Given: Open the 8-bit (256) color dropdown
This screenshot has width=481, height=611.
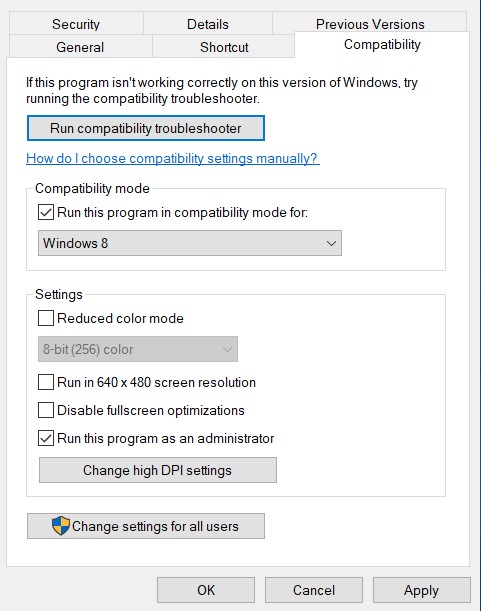Looking at the screenshot, I should (138, 349).
